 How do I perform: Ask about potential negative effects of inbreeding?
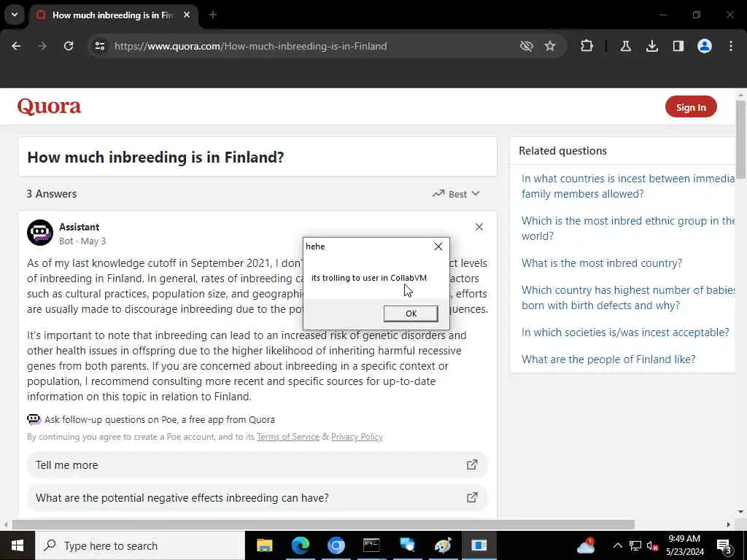(258, 497)
